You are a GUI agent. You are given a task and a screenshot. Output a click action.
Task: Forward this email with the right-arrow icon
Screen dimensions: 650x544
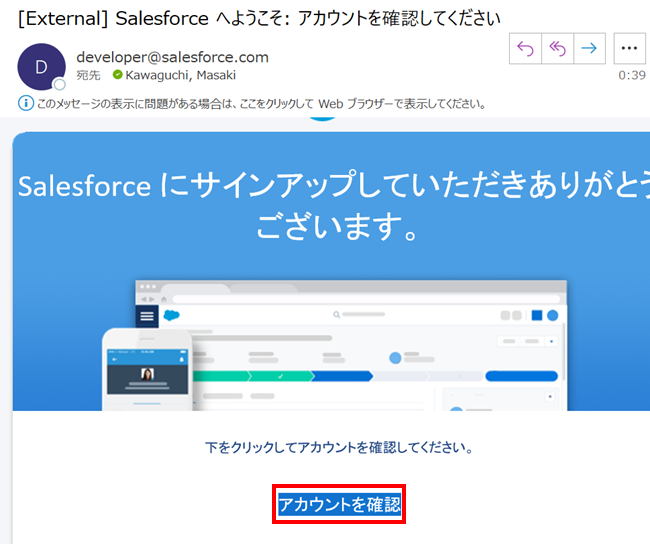point(590,48)
